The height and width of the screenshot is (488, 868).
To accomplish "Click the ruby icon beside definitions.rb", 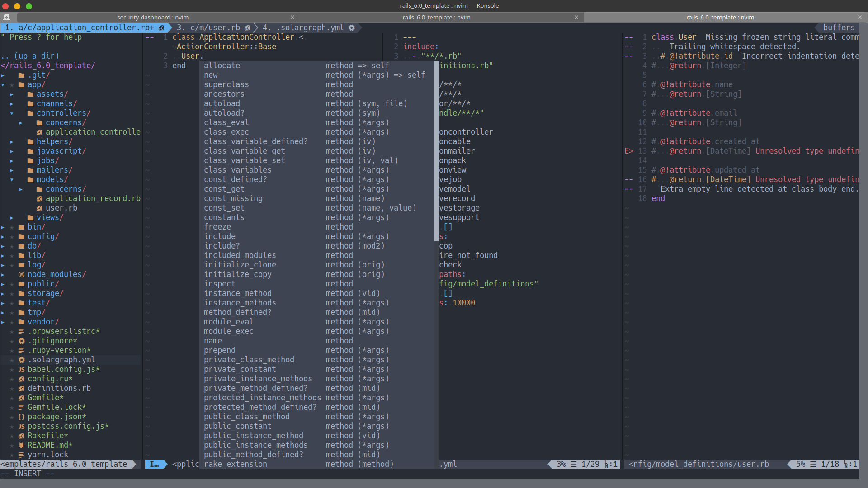I will pos(21,389).
